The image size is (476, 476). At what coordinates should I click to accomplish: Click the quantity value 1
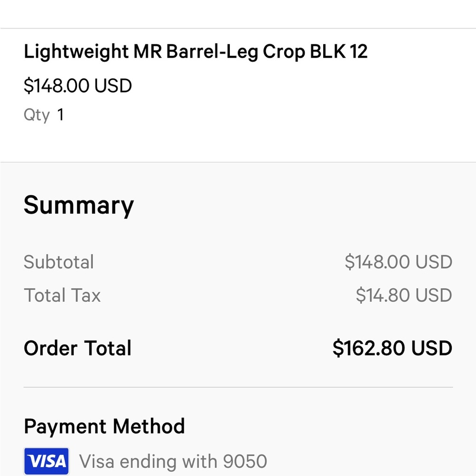(60, 115)
